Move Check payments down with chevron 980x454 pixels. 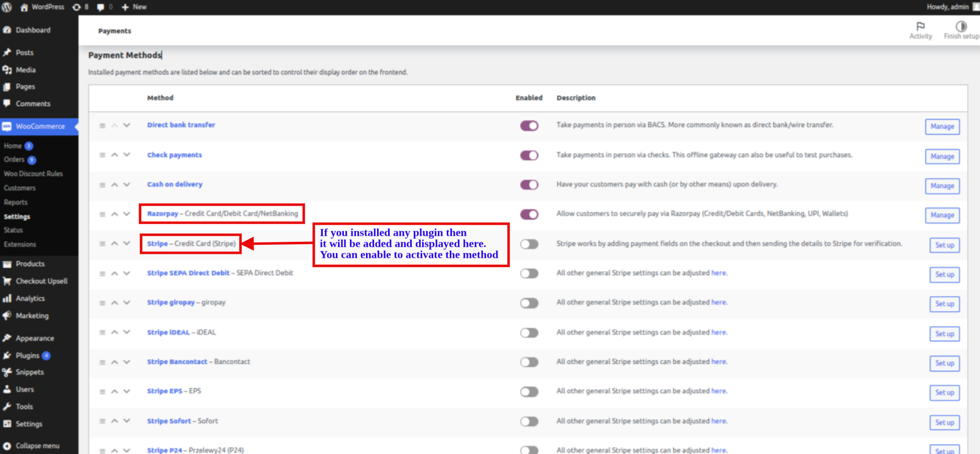pos(127,155)
